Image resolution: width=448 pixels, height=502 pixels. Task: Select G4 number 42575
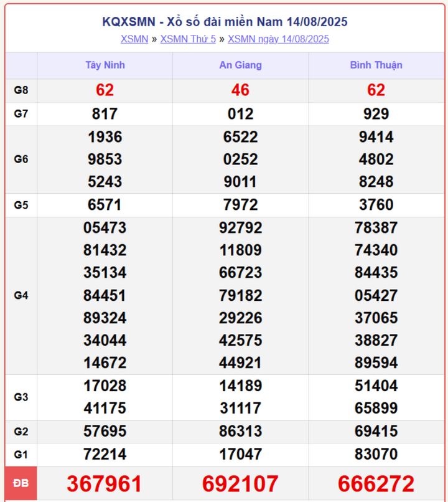[x=240, y=340]
